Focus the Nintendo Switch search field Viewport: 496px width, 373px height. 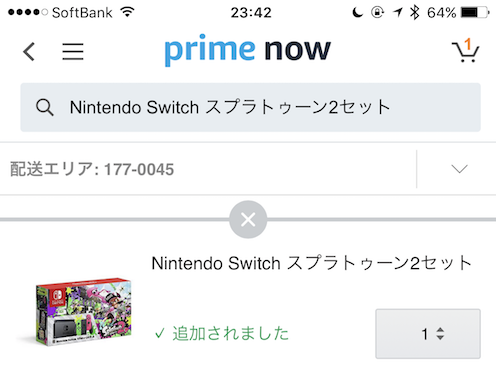pos(250,107)
